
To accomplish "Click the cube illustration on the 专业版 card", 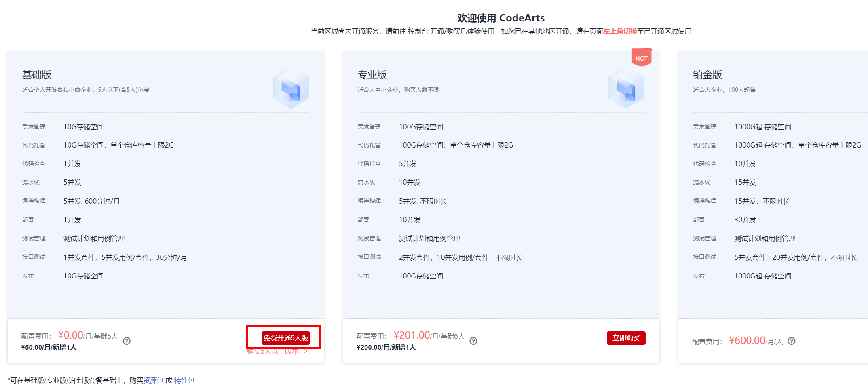I will 626,88.
